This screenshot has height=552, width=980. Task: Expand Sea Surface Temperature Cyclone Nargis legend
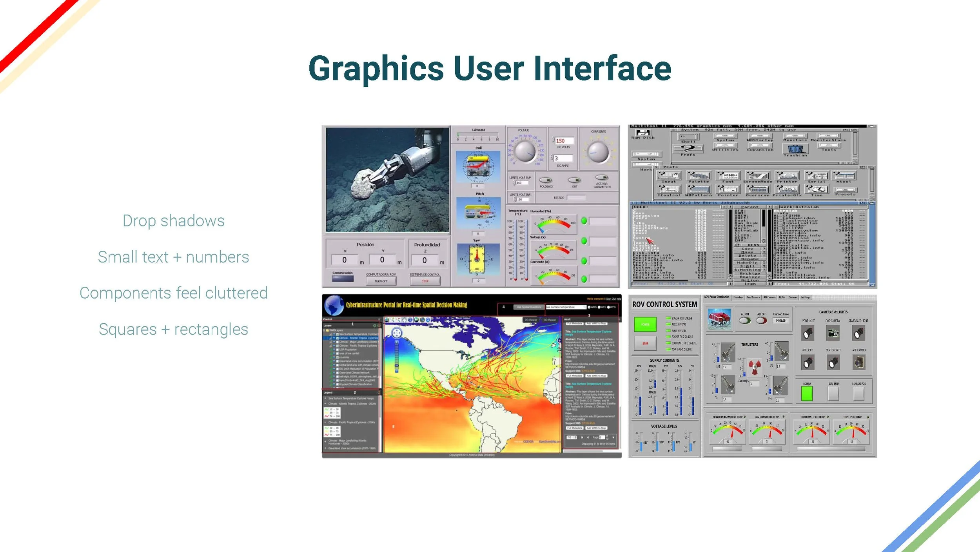point(326,398)
